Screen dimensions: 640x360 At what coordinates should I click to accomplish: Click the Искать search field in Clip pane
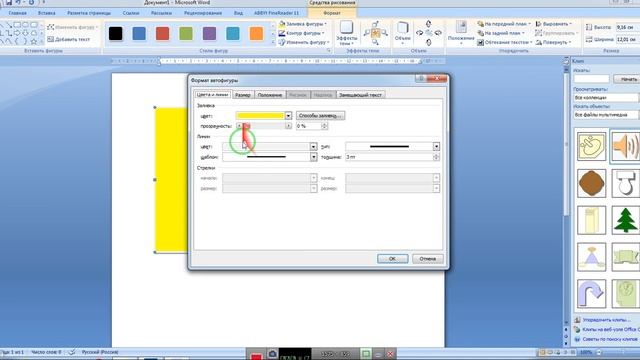[591, 79]
